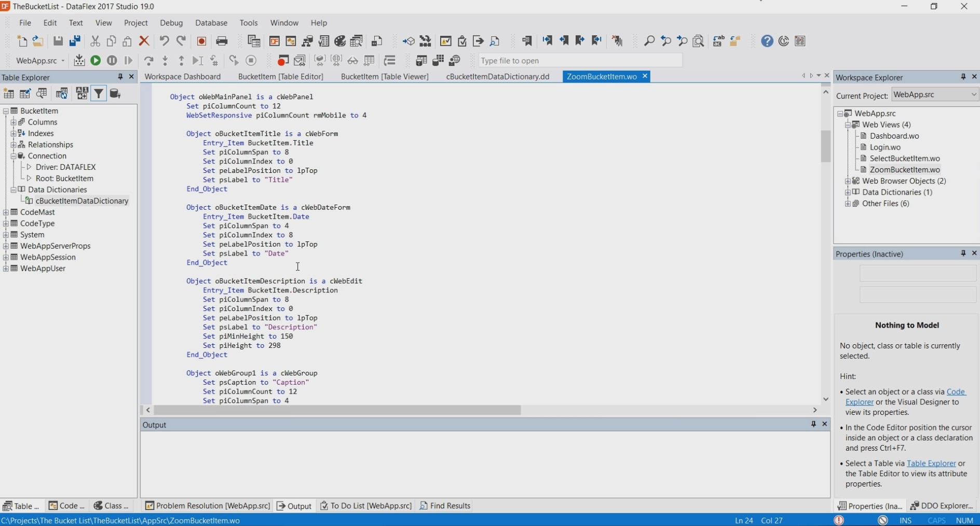Click the Save file floppy disk icon
This screenshot has height=526, width=980.
[58, 42]
